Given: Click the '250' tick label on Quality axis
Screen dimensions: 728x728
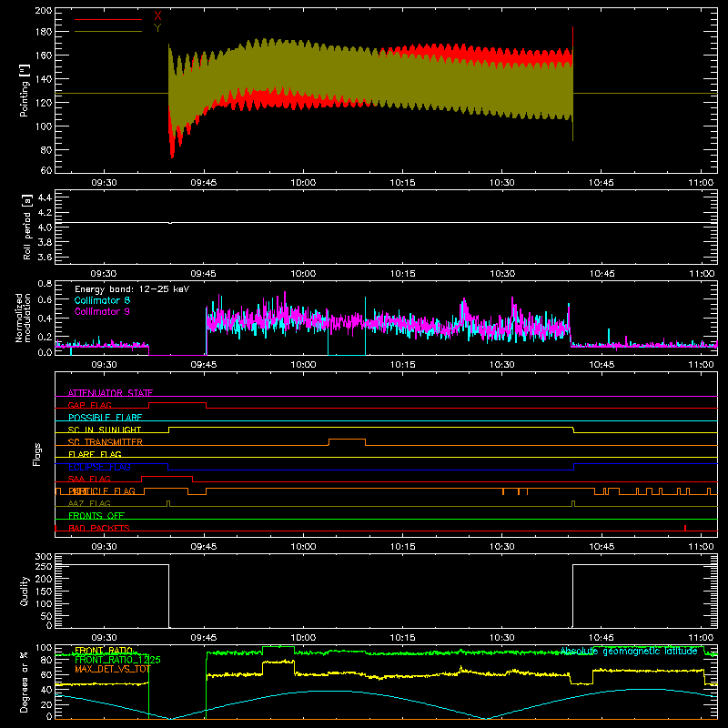Looking at the screenshot, I should (44, 566).
